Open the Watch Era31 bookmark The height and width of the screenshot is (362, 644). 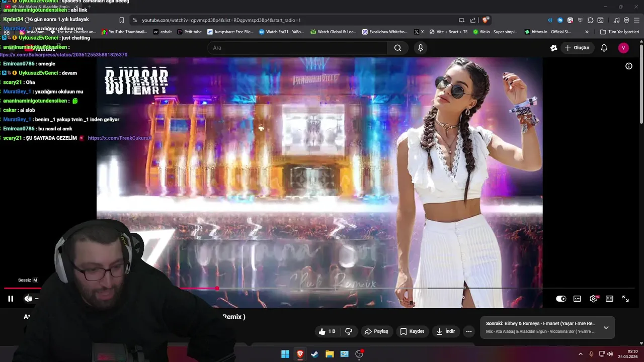click(x=281, y=32)
